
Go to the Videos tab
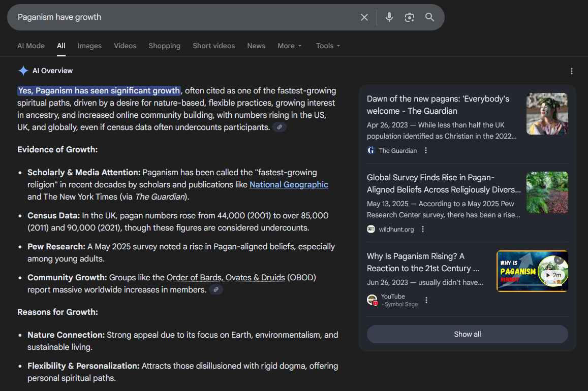point(125,46)
